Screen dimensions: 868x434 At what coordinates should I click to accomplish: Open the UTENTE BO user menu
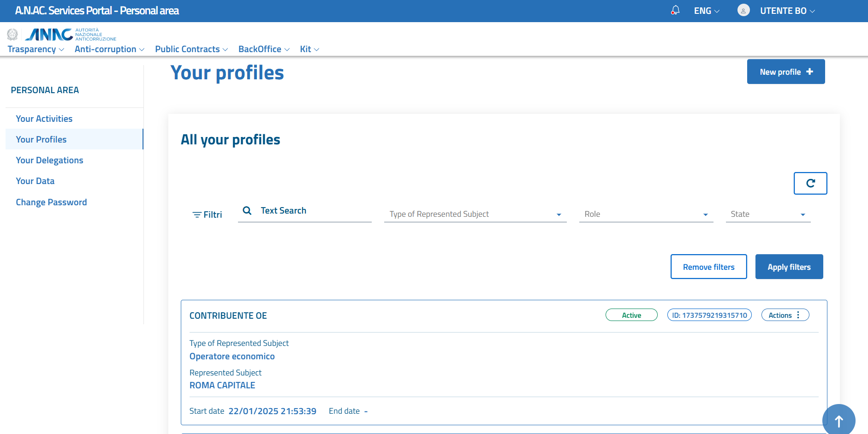click(x=787, y=11)
